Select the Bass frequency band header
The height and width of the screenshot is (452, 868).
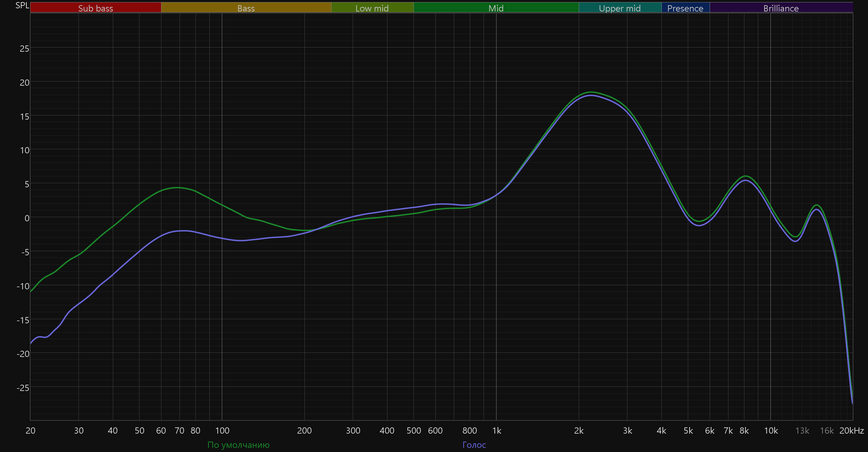click(x=246, y=8)
